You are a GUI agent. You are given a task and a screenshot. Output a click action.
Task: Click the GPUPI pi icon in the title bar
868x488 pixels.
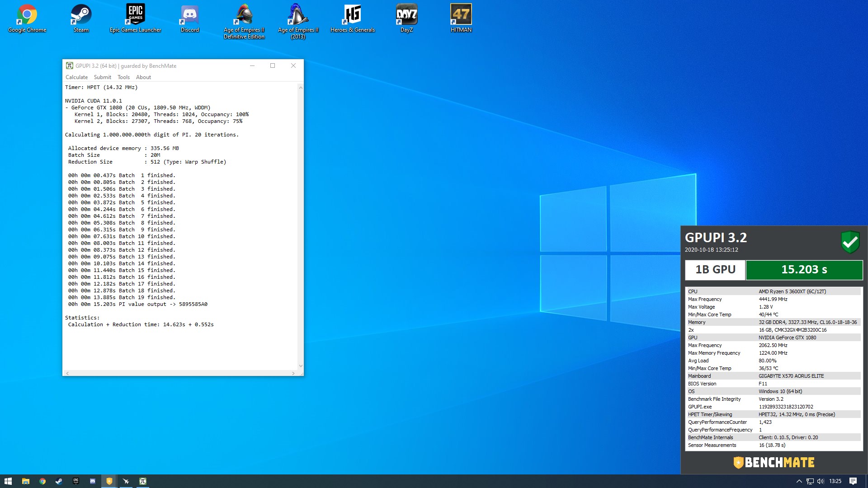[x=69, y=66]
